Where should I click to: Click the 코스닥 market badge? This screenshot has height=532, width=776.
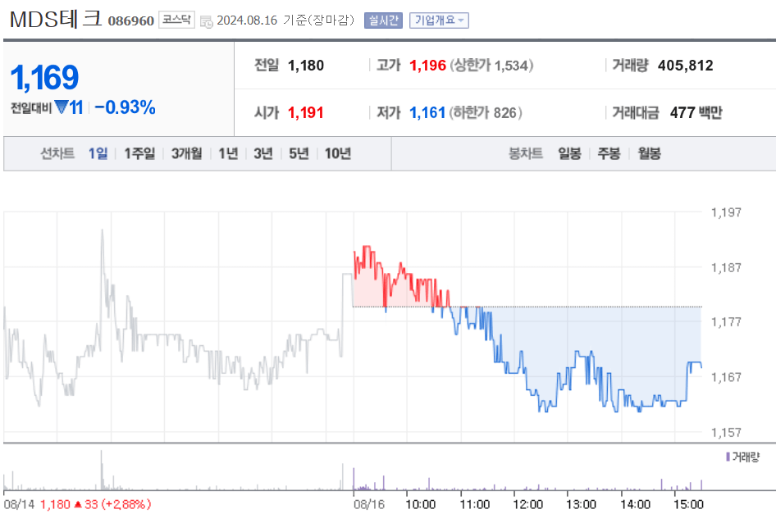point(176,20)
